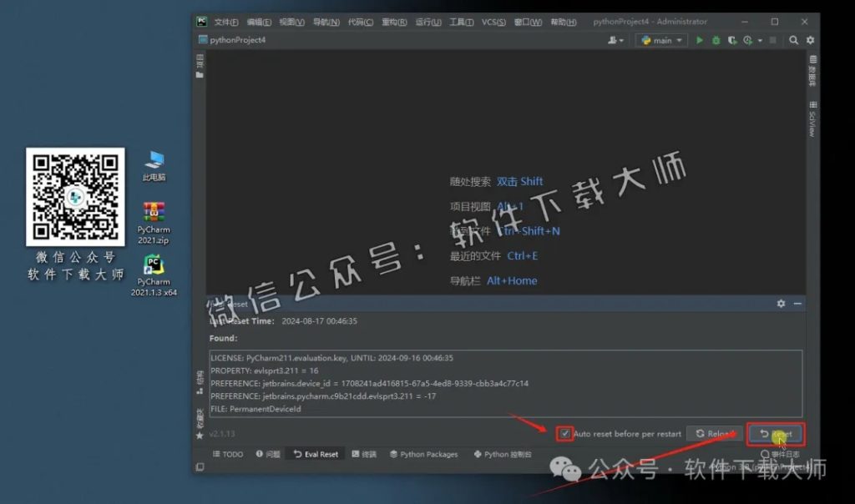Open IDE settings gear in title bar
The height and width of the screenshot is (504, 855).
point(810,40)
